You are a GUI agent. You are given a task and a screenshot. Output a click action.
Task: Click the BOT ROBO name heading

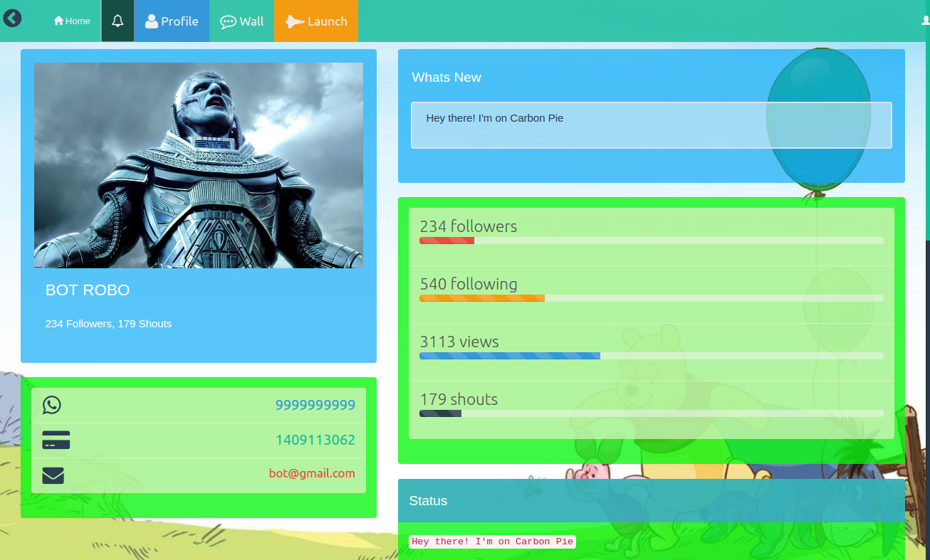(x=88, y=290)
